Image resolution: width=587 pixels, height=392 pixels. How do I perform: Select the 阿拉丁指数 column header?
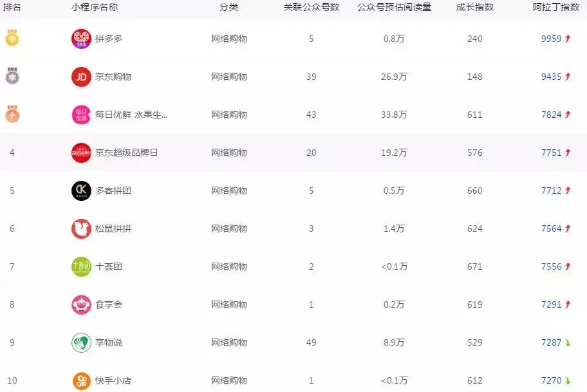(x=555, y=8)
